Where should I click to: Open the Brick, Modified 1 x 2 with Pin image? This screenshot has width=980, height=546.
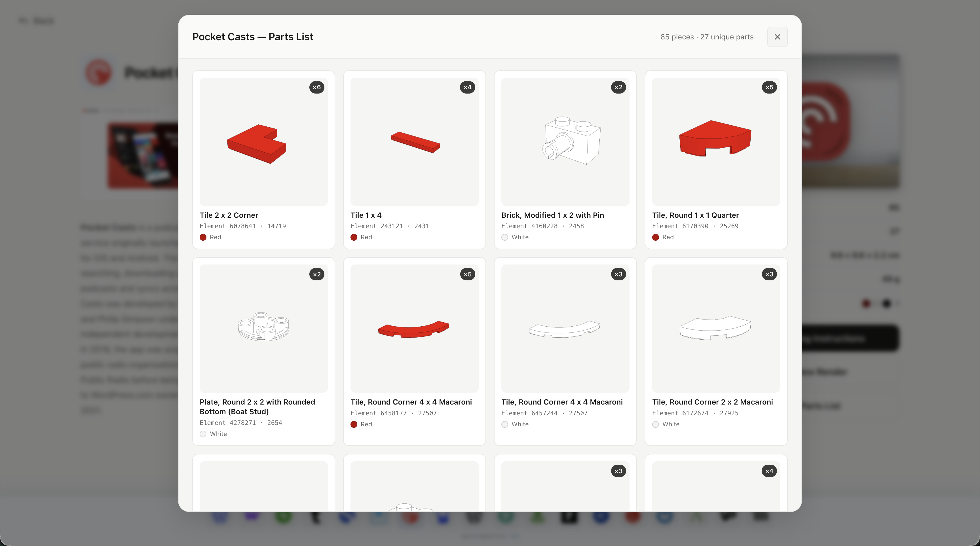[x=565, y=142]
